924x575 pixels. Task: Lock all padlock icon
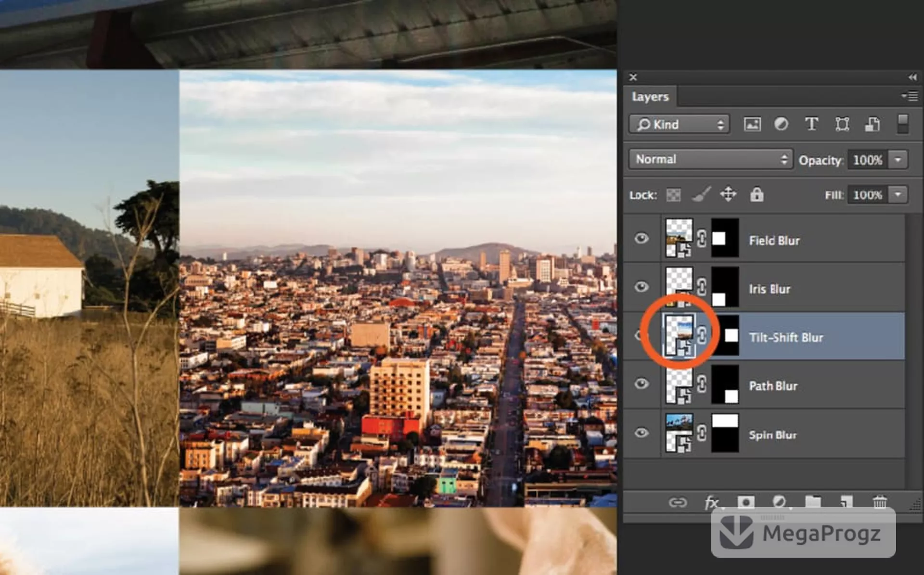pyautogui.click(x=757, y=194)
